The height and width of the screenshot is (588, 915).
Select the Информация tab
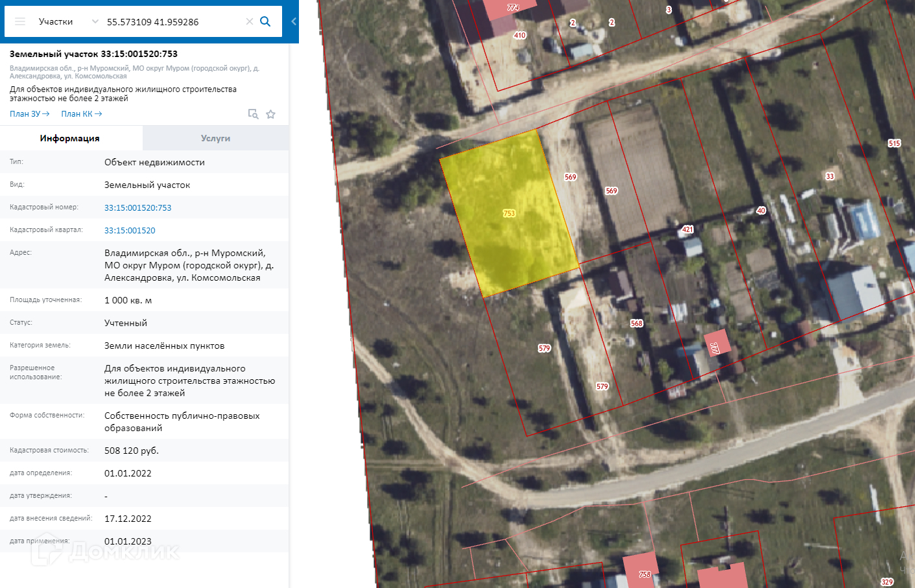(70, 138)
